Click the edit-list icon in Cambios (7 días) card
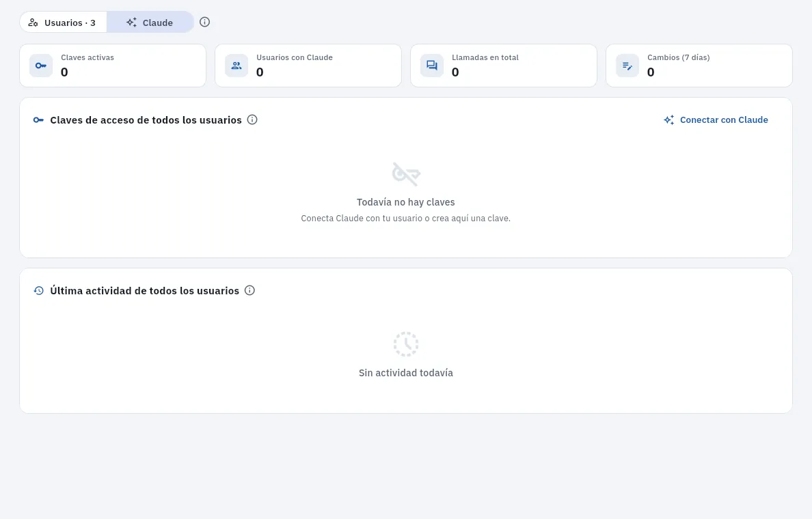Image resolution: width=812 pixels, height=519 pixels. 627,66
